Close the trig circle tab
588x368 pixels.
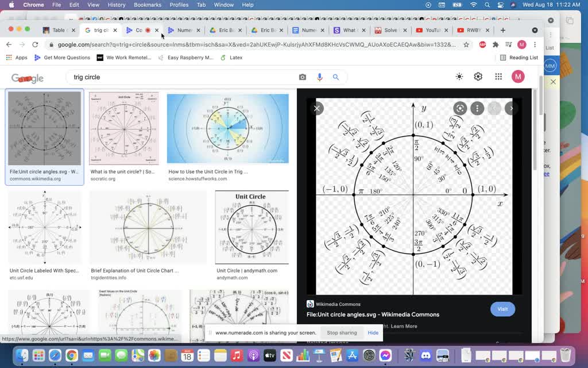tap(115, 30)
